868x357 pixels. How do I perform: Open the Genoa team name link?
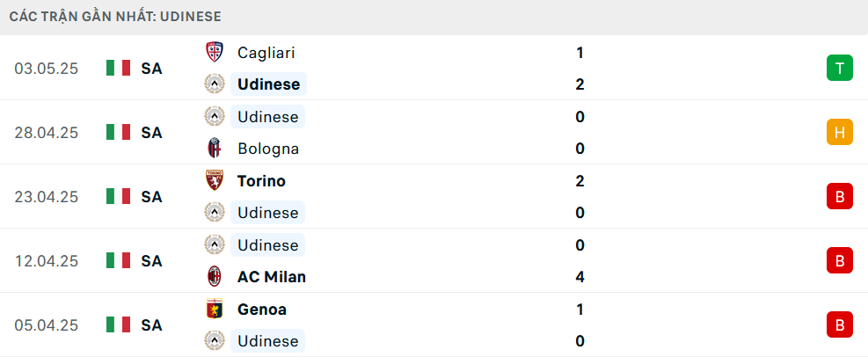click(x=262, y=309)
